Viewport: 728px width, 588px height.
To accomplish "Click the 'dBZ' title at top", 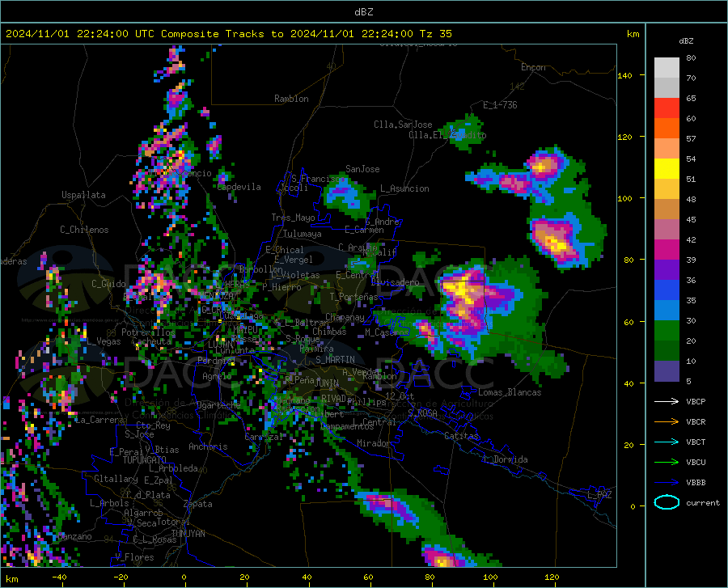I will pos(363,12).
